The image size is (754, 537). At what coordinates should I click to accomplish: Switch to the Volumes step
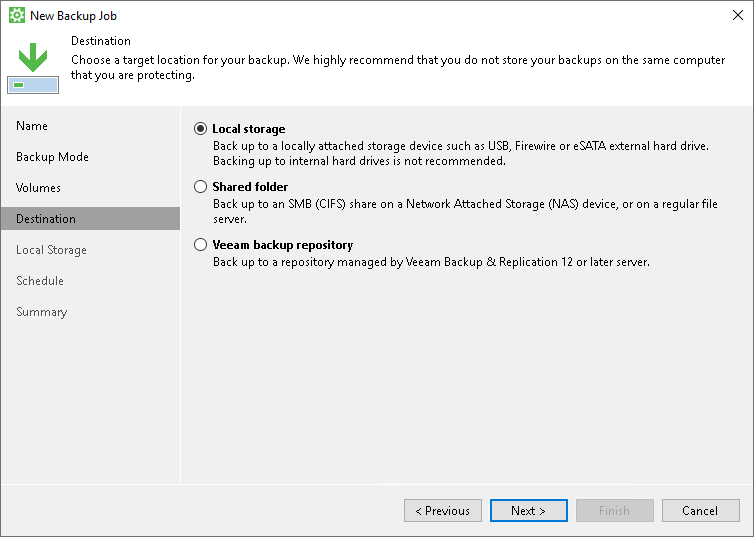(38, 188)
